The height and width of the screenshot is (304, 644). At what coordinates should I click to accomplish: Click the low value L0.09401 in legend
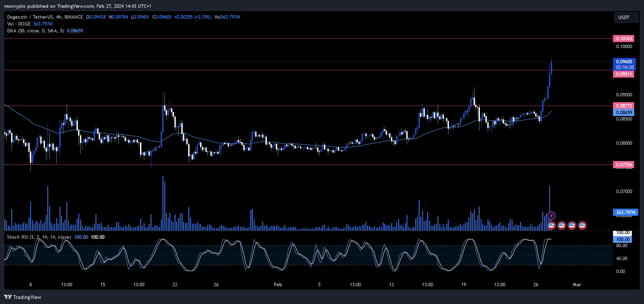tap(140, 17)
